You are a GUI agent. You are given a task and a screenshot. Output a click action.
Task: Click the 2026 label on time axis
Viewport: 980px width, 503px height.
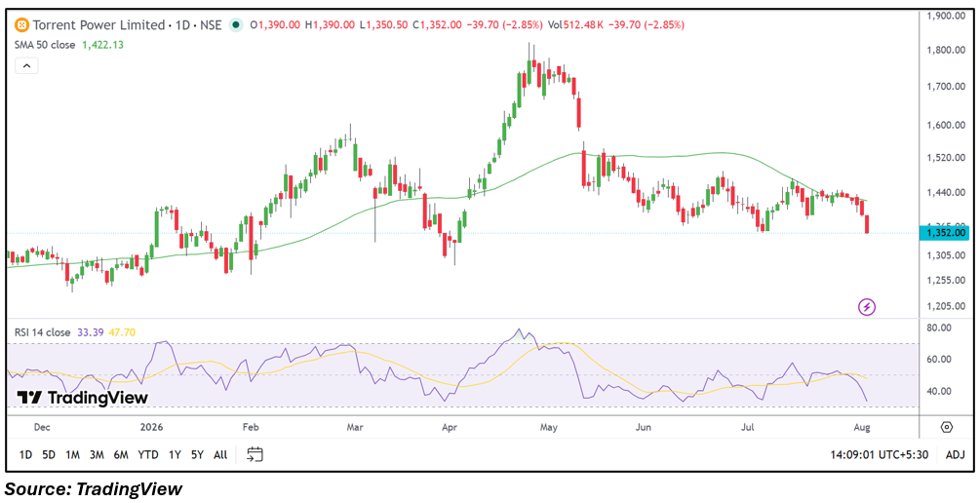pyautogui.click(x=151, y=428)
